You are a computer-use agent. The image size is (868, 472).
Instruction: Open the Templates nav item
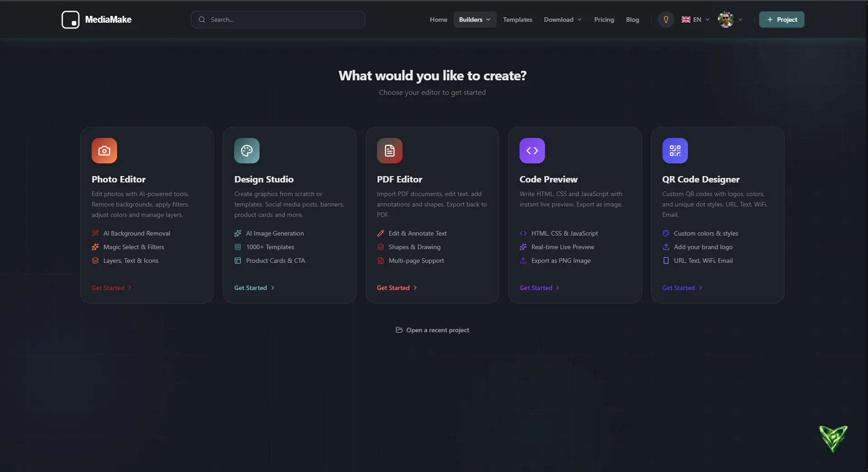[517, 20]
